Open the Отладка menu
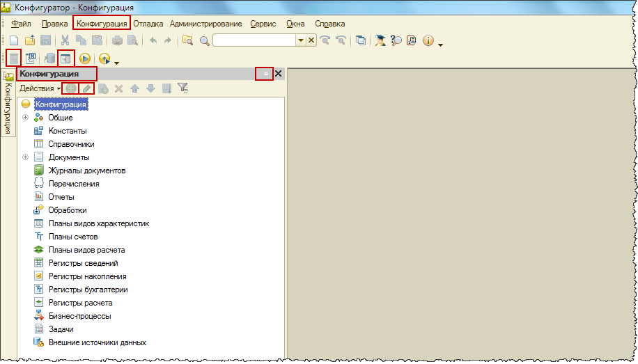Image resolution: width=638 pixels, height=364 pixels. pos(148,24)
